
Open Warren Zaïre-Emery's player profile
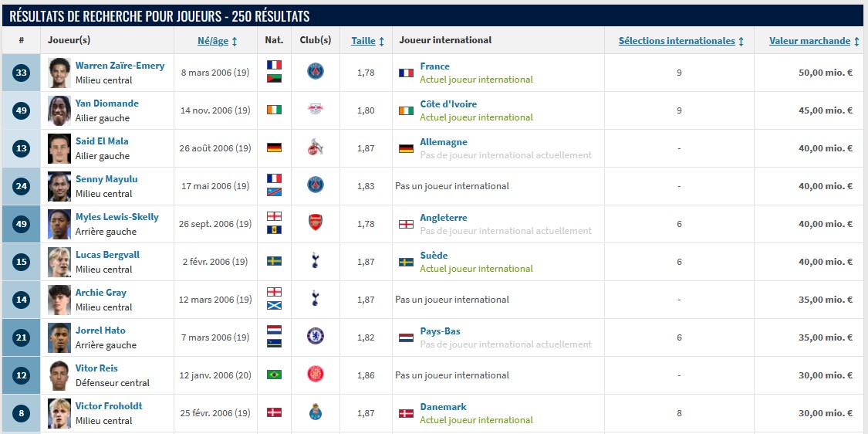click(120, 66)
